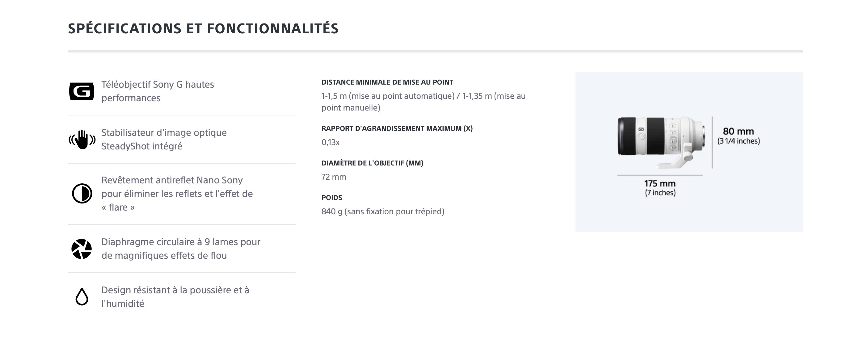Click the '840 g (sans fixation pour trépied)' weight value
The width and height of the screenshot is (868, 339).
tap(383, 211)
